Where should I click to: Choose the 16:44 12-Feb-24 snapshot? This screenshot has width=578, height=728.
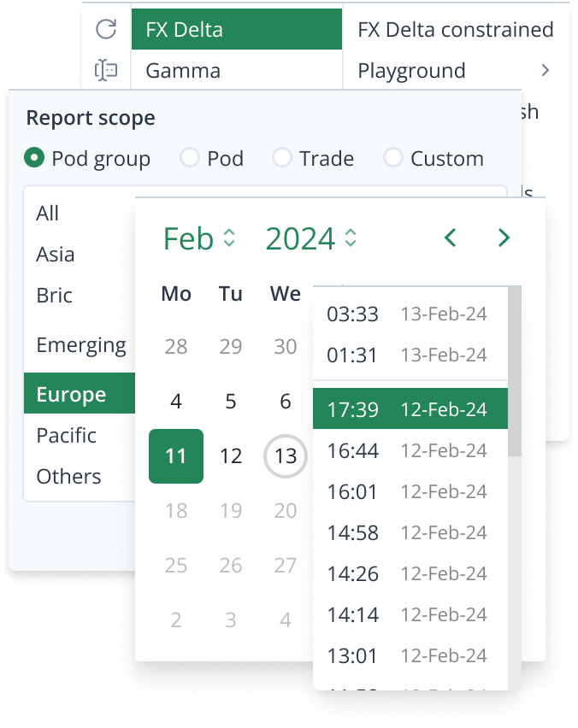click(408, 450)
